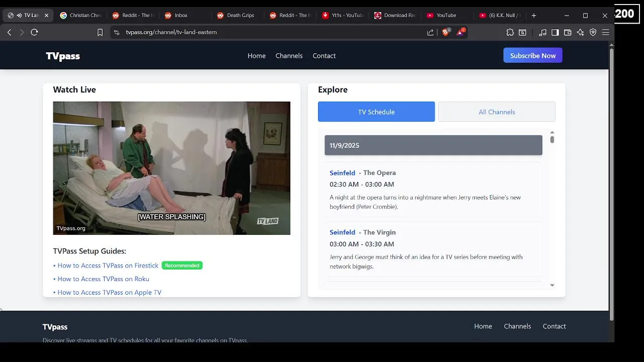Open the Brave Wallet icon
644x362 pixels.
coord(568,32)
